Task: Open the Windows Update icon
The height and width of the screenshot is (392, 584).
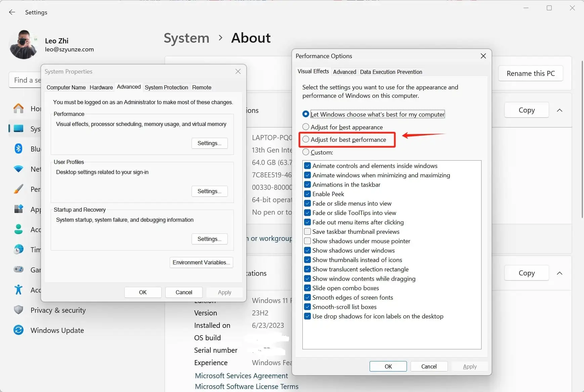Action: [x=18, y=330]
